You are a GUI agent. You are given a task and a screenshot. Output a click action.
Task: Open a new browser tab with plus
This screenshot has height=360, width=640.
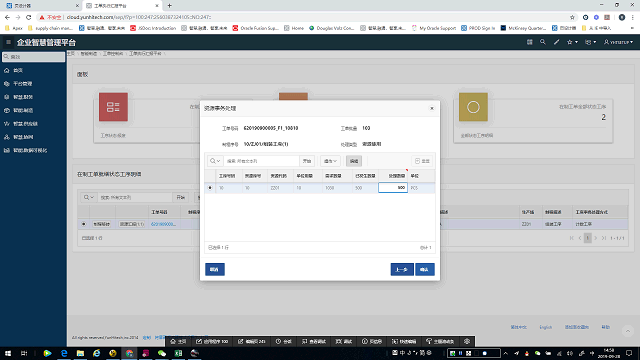click(x=169, y=6)
